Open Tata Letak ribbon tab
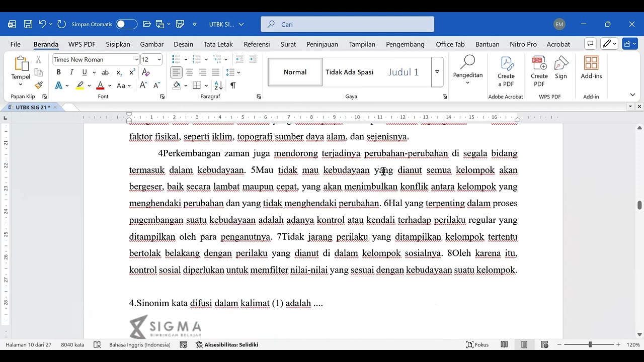Screen dimensions: 644x362 218,44
